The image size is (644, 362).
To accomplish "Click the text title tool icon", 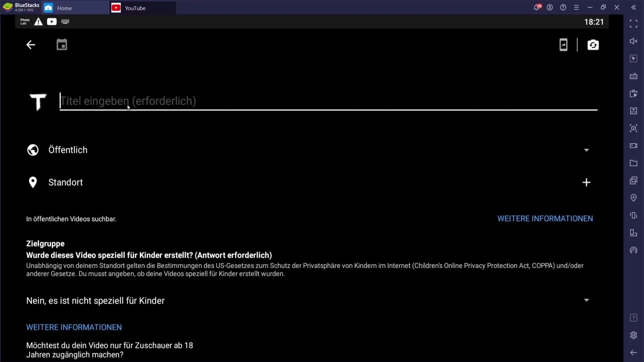I will point(38,101).
